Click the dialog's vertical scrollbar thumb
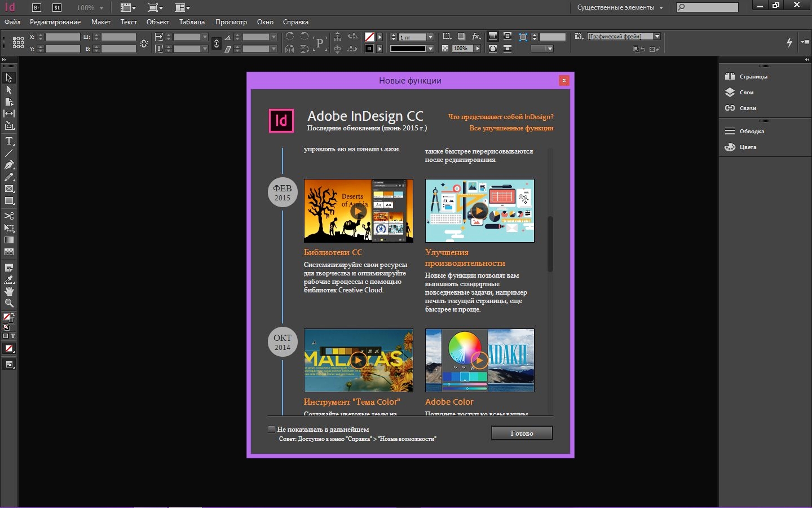 (x=550, y=244)
